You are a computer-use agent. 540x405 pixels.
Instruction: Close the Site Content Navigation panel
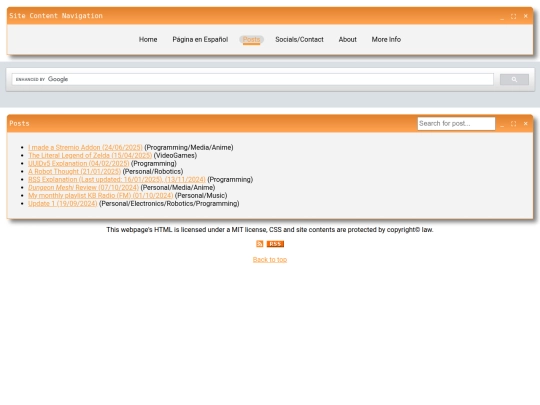coord(526,16)
